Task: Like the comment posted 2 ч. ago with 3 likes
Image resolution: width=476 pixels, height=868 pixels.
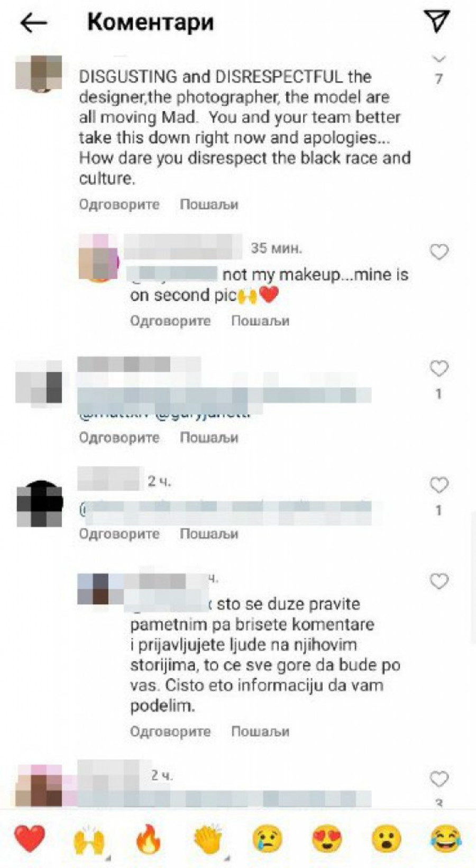Action: coord(439,779)
